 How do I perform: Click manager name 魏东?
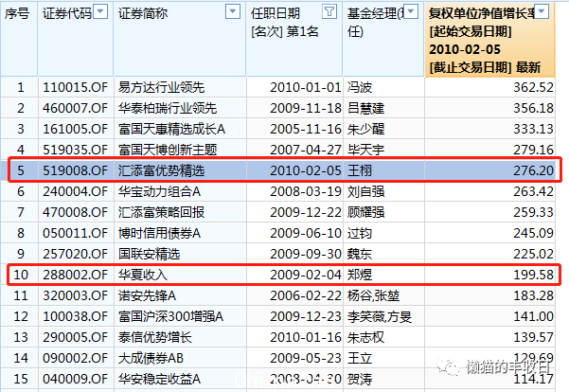(359, 254)
